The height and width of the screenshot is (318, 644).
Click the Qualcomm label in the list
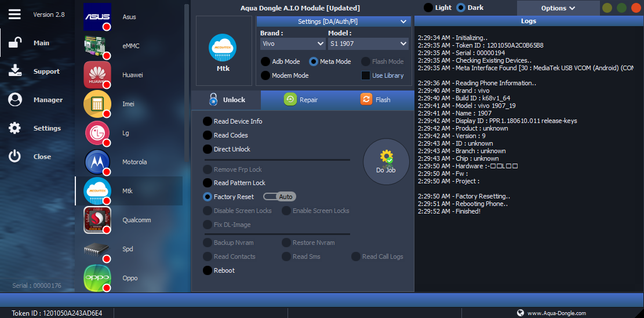pyautogui.click(x=137, y=220)
